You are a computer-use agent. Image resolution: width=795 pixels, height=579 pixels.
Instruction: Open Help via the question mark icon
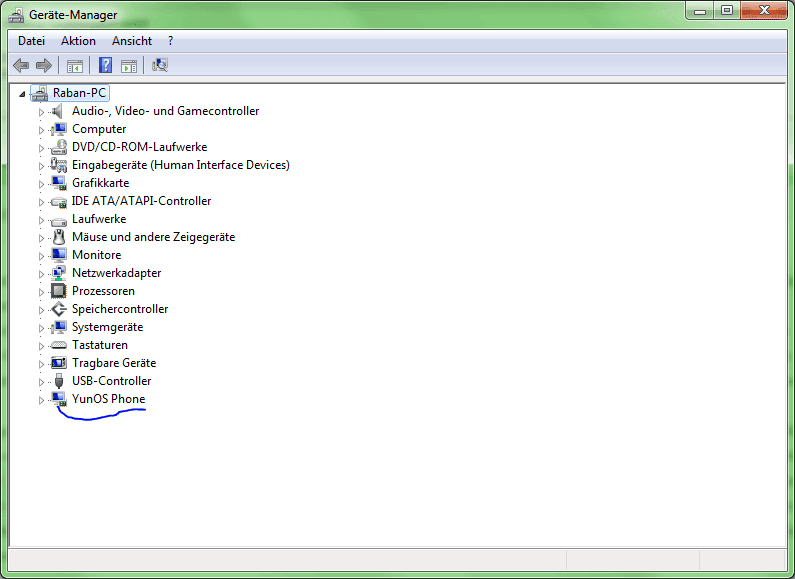pyautogui.click(x=105, y=65)
